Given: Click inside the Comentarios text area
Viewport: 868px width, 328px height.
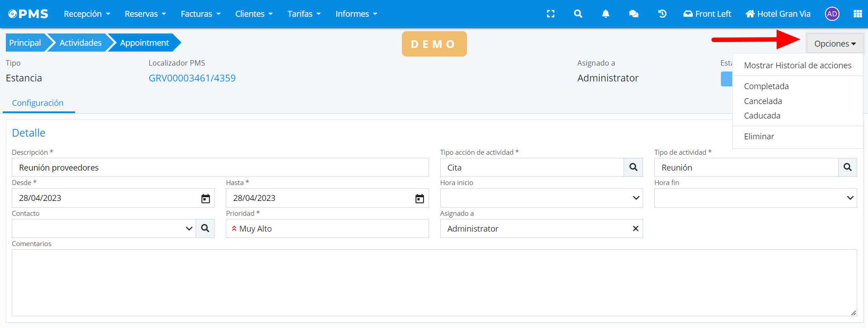Looking at the screenshot, I should click(x=434, y=283).
